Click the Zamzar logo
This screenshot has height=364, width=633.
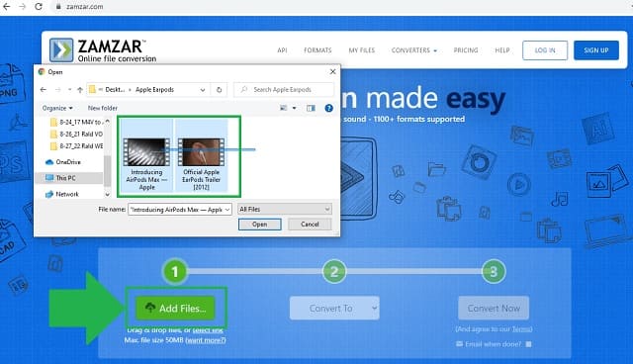(103, 50)
